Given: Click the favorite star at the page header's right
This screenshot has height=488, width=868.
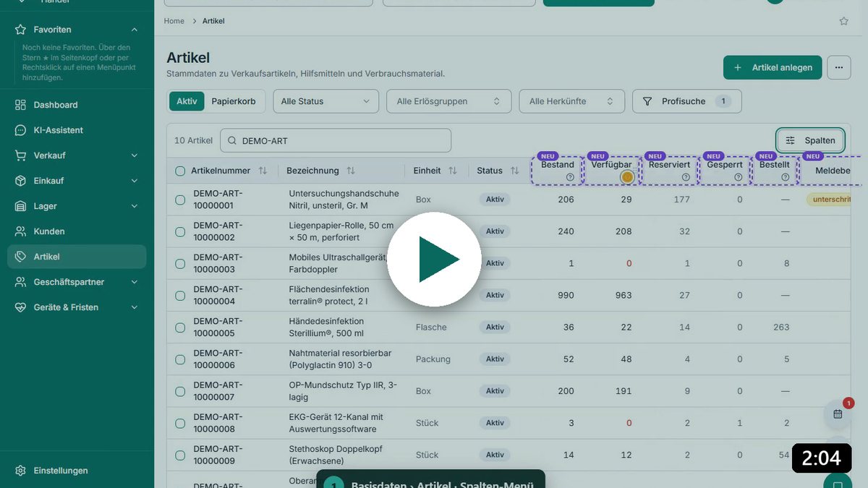Looking at the screenshot, I should [x=843, y=21].
